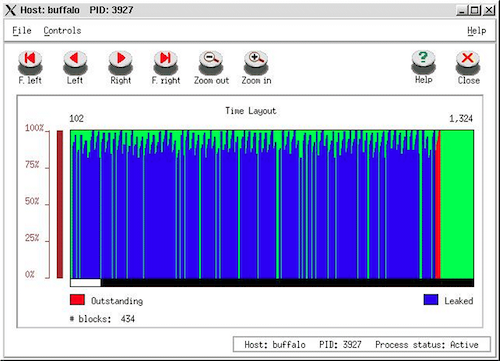
Task: Open the Help menu in menu bar
Action: click(x=476, y=31)
